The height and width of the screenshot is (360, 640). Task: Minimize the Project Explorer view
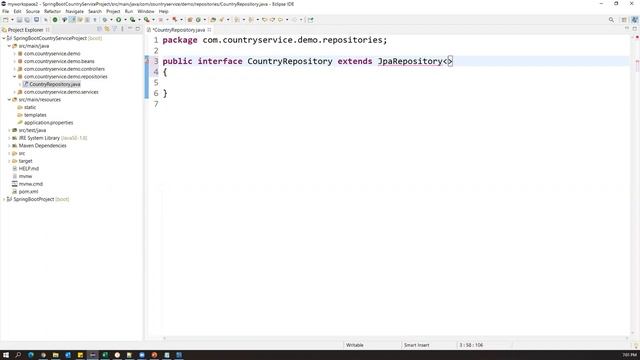coord(130,29)
